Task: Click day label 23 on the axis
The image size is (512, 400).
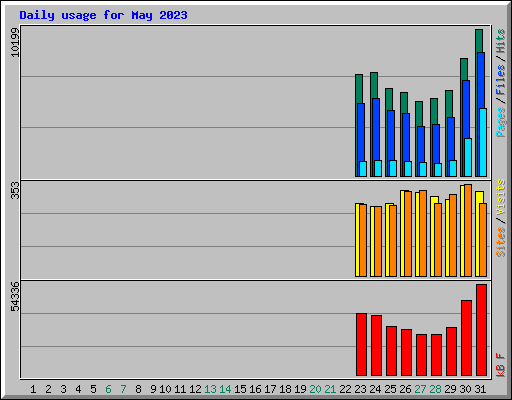Action: pos(360,389)
